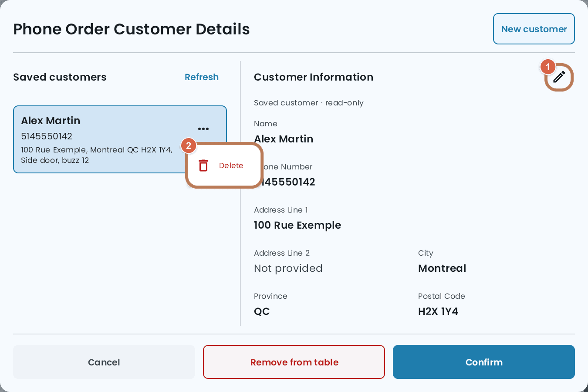Create a New customer
588x392 pixels.
tap(534, 29)
